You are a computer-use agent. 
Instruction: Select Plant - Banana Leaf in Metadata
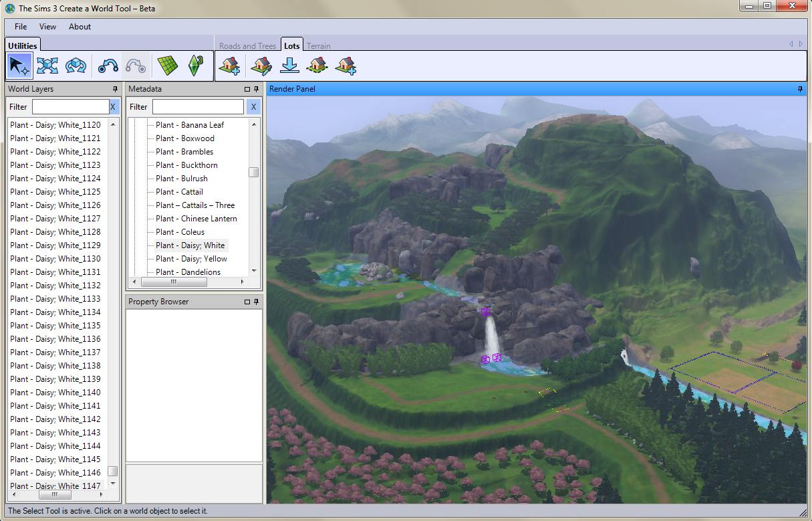coord(190,125)
